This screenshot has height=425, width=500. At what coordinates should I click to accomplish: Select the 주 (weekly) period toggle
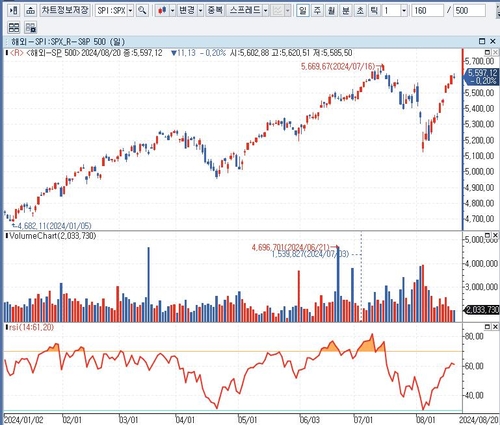[317, 11]
